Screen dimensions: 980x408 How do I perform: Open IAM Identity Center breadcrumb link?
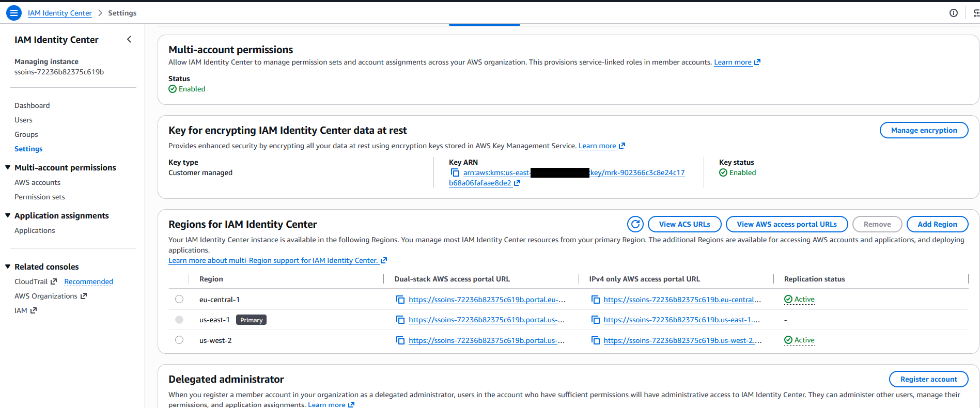(60, 13)
